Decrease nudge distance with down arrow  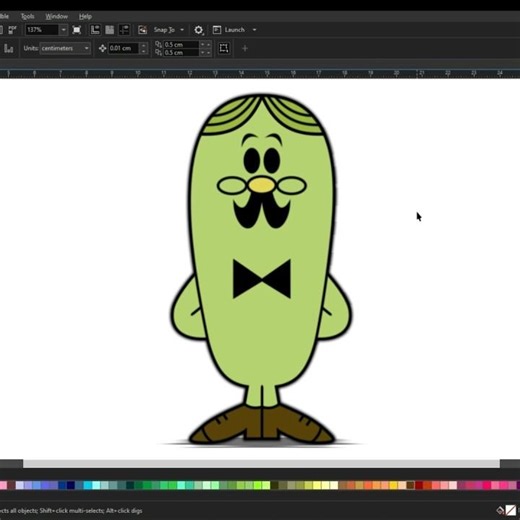pyautogui.click(x=144, y=51)
